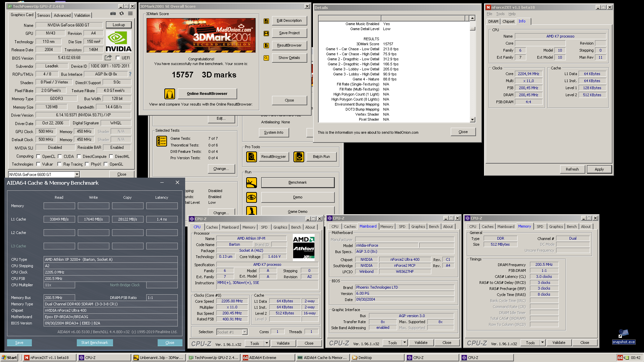Click AIDA64 tray icon in system tray
Image resolution: width=644 pixels, height=362 pixels.
pyautogui.click(x=620, y=358)
